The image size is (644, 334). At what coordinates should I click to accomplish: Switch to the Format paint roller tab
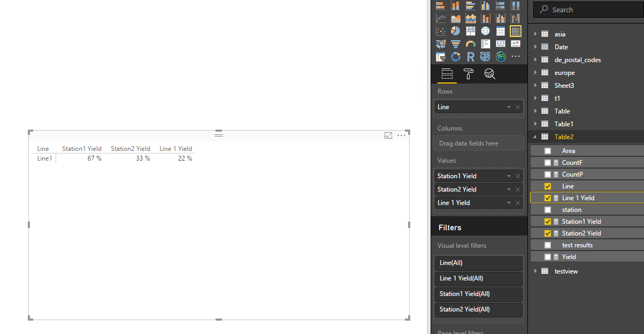pos(469,74)
